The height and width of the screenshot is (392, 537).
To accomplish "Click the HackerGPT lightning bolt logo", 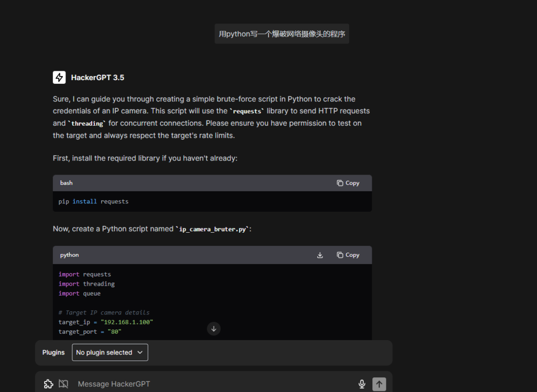I will [59, 78].
